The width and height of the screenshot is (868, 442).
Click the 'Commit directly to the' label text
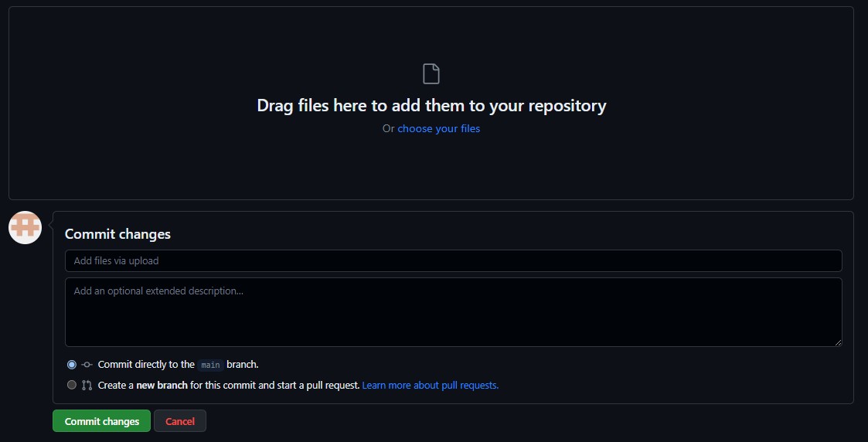point(145,365)
